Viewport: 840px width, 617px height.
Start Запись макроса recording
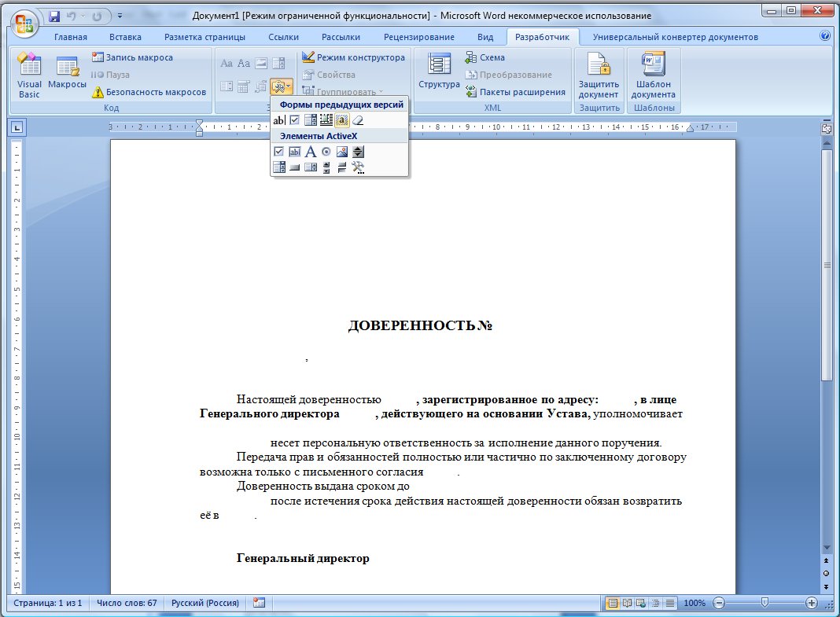point(132,57)
